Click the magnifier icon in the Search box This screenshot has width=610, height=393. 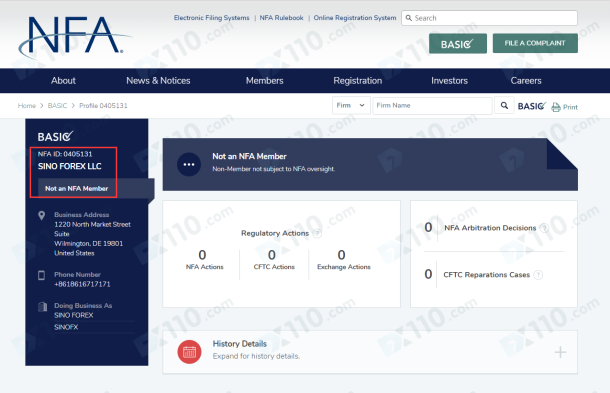pos(408,18)
